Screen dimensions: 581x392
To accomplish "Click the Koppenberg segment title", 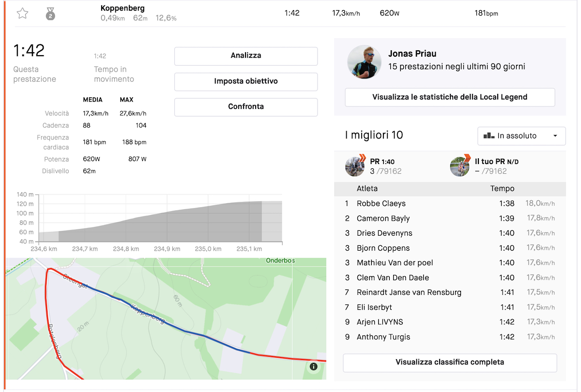I will tap(122, 8).
